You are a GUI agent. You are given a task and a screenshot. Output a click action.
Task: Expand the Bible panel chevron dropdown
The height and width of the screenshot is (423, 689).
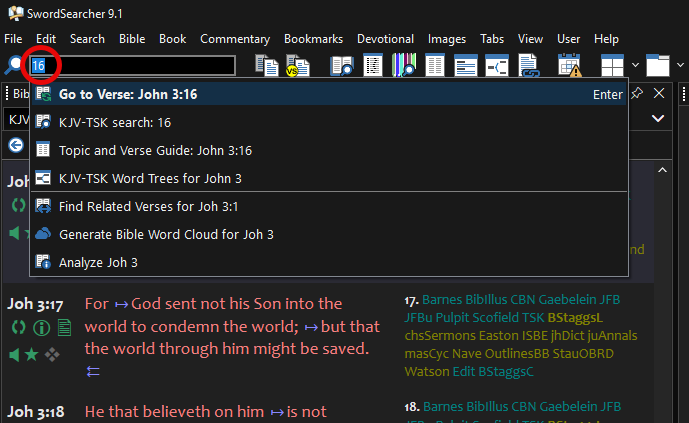click(658, 119)
